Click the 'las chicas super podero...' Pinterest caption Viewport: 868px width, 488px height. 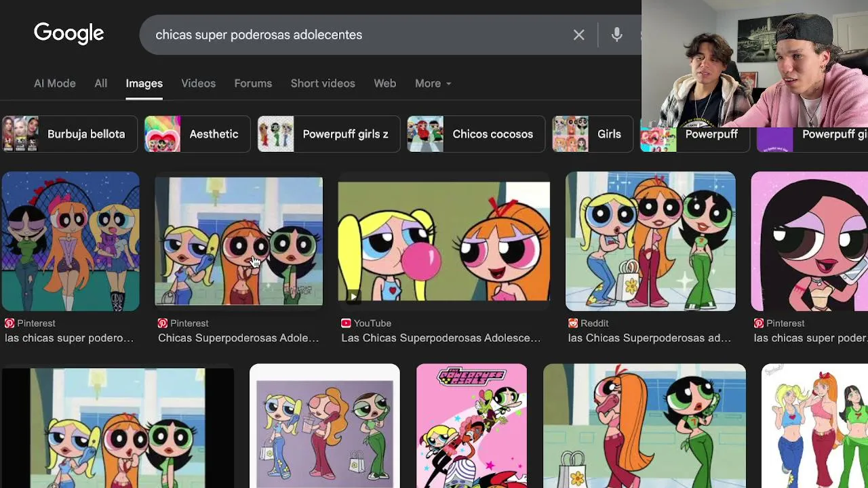click(x=69, y=338)
